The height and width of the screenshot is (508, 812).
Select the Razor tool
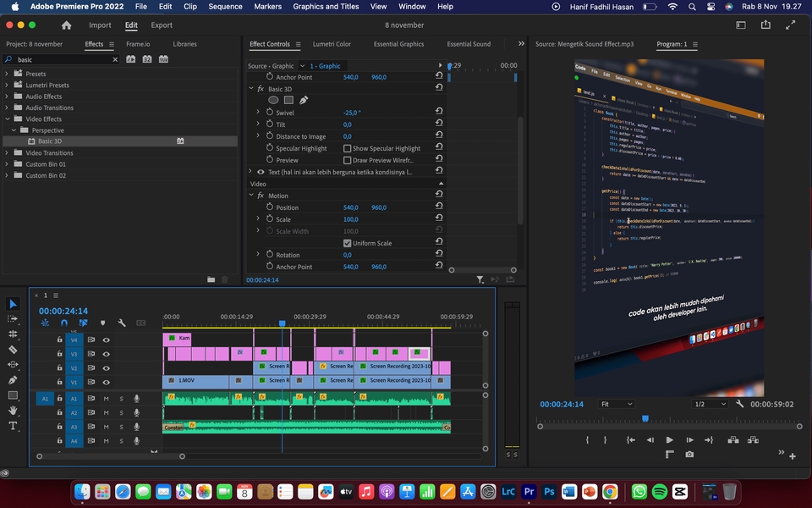pos(13,350)
